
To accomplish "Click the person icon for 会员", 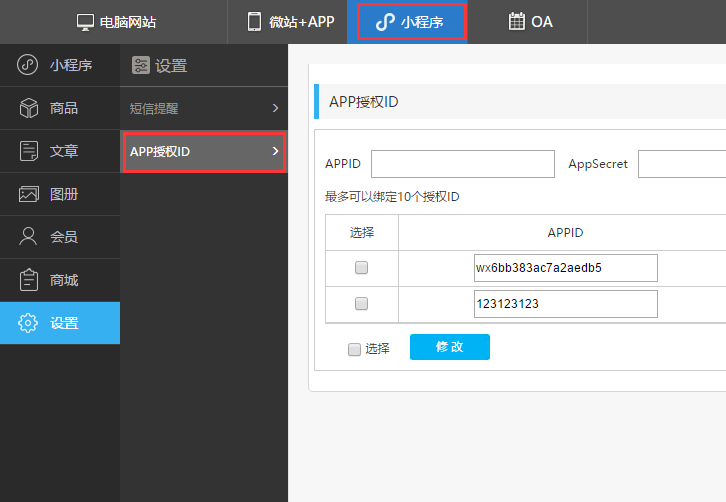I will click(29, 237).
